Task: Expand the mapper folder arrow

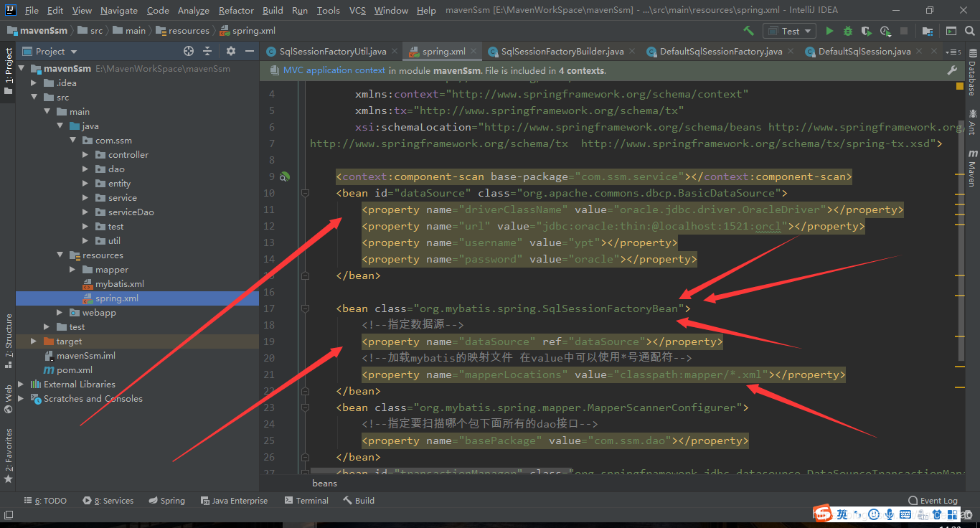Action: 73,270
